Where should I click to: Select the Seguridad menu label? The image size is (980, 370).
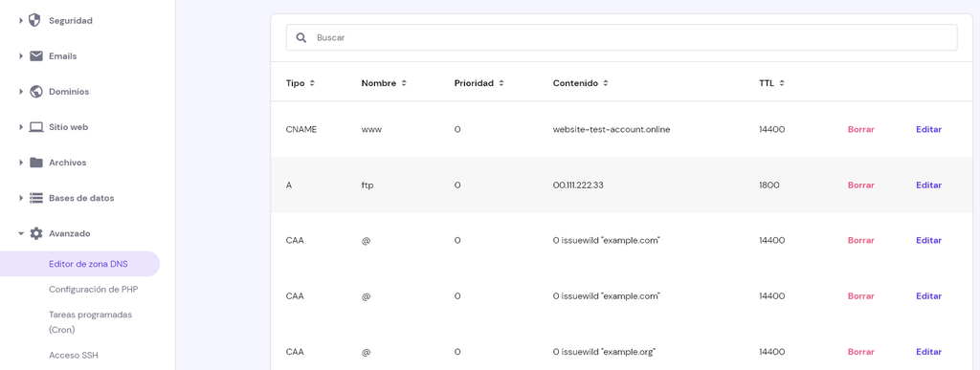71,21
